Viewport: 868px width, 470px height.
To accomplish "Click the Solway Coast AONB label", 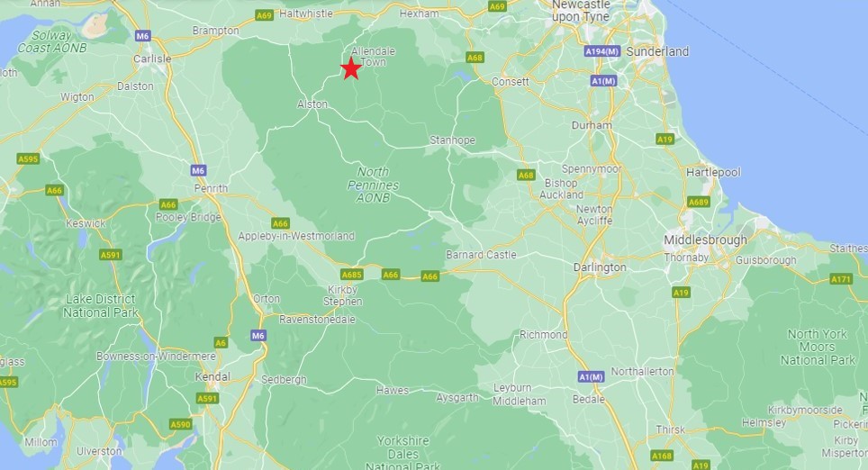I will (x=52, y=41).
